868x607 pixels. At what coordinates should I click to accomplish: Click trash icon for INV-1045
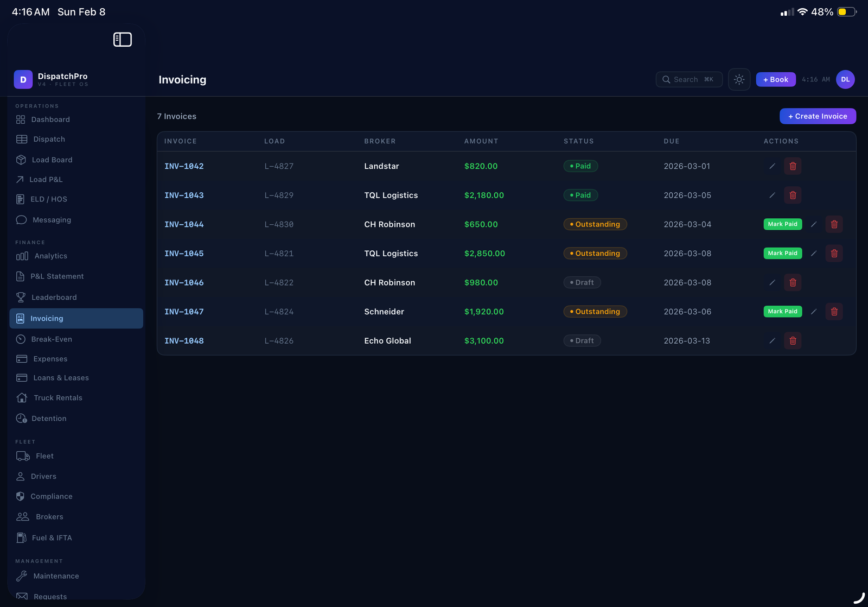coord(834,254)
